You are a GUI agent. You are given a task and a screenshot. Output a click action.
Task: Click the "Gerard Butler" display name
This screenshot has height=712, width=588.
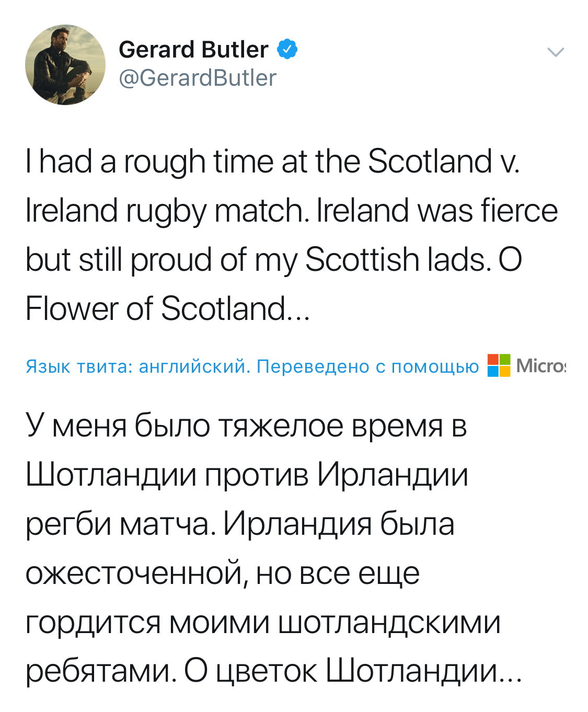click(x=193, y=50)
